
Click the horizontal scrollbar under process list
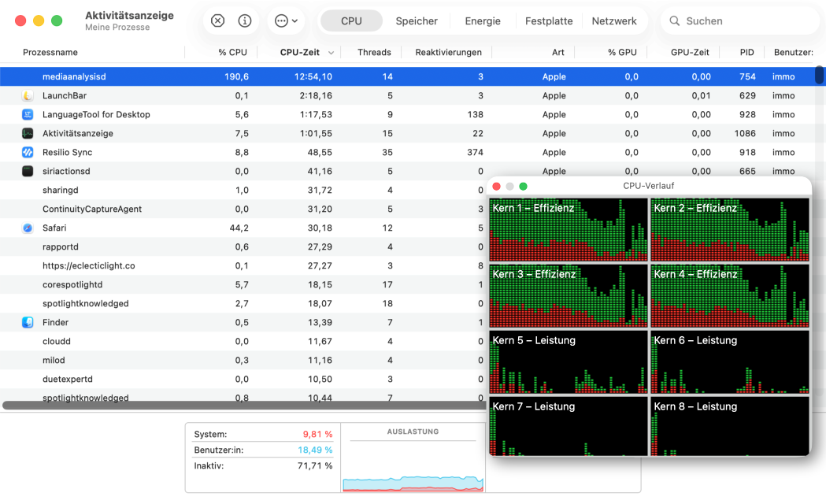coord(236,406)
